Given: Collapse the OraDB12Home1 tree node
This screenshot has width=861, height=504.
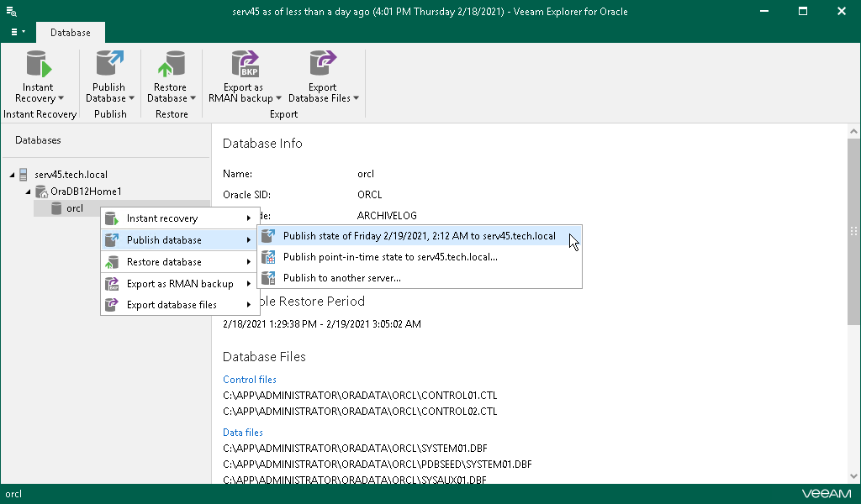Looking at the screenshot, I should (x=28, y=192).
